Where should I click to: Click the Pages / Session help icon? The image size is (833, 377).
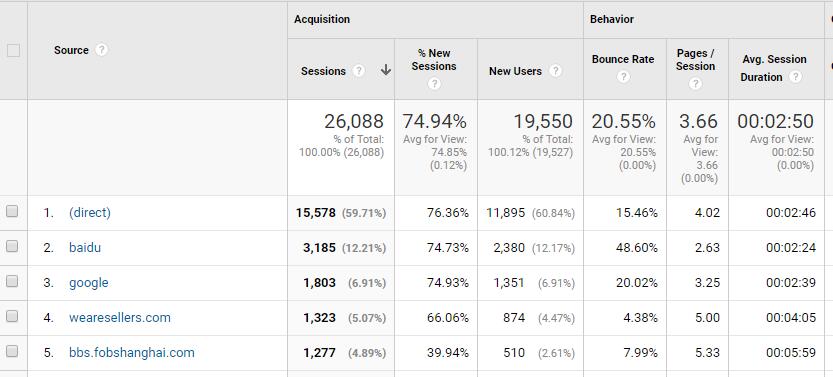click(695, 83)
